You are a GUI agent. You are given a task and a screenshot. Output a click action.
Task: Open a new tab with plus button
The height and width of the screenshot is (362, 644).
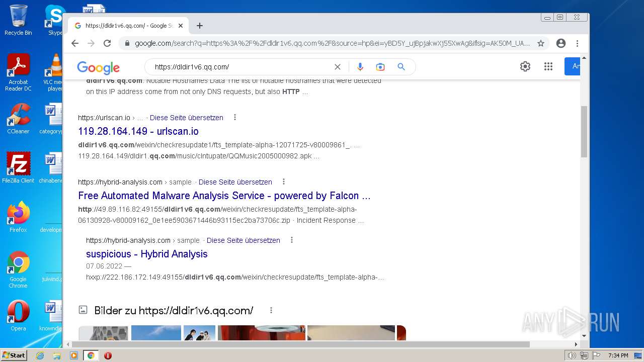pyautogui.click(x=200, y=26)
